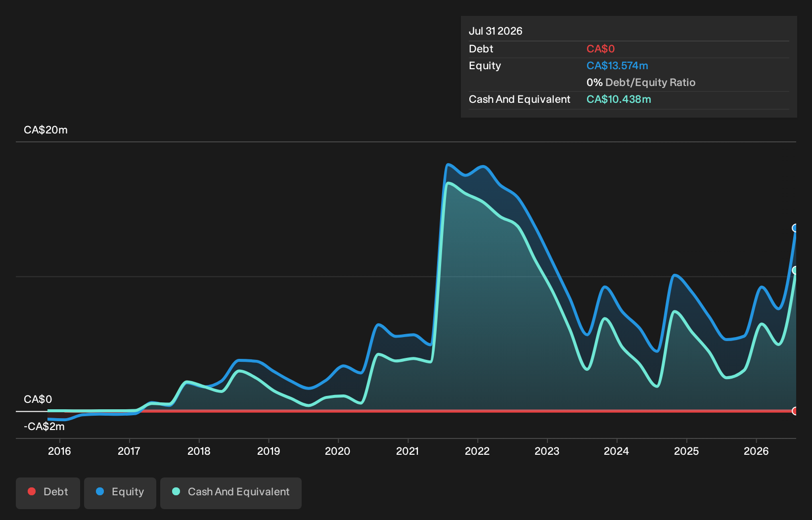Image resolution: width=812 pixels, height=520 pixels.
Task: Click the 0% Debt/Equity Ratio text
Action: 641,83
